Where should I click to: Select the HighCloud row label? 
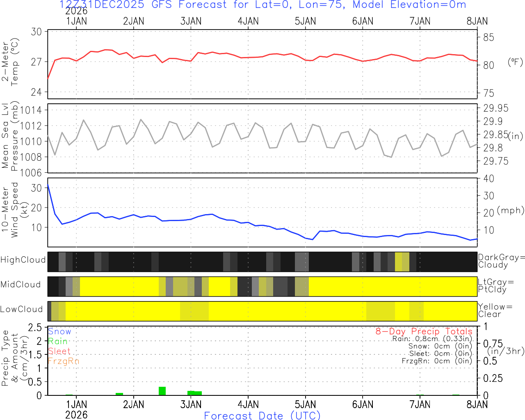click(x=23, y=260)
